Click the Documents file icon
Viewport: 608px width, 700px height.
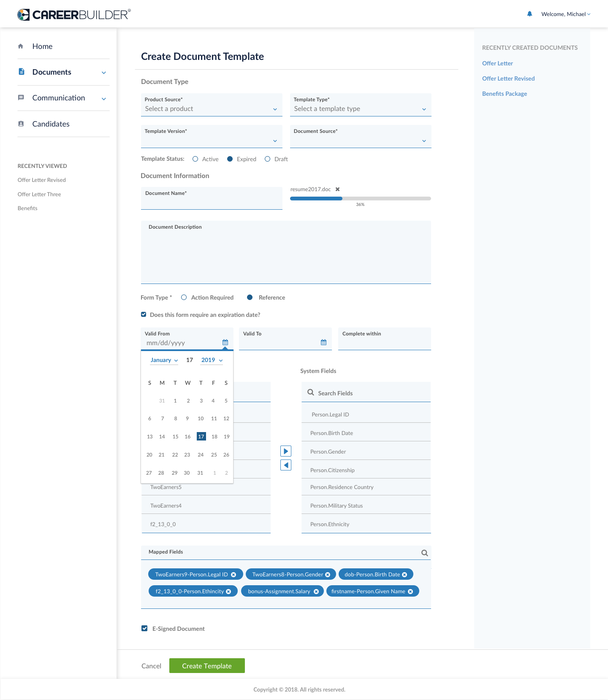[22, 72]
